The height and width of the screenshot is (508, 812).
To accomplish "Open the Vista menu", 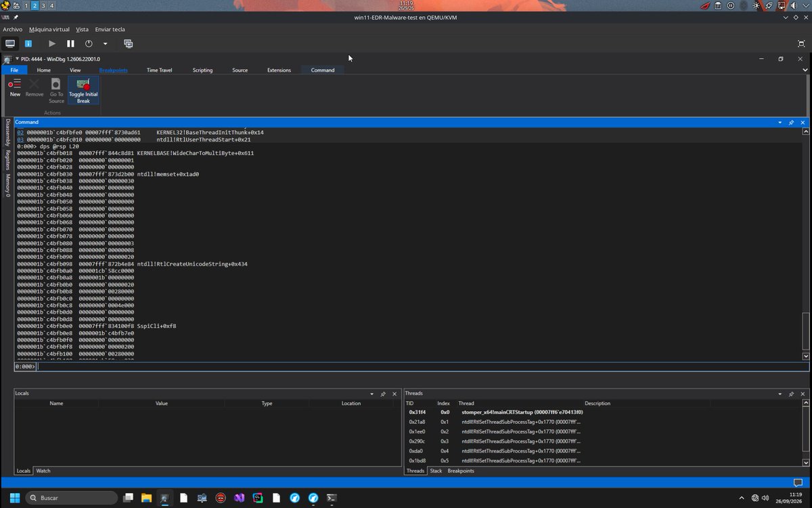I will pyautogui.click(x=82, y=29).
